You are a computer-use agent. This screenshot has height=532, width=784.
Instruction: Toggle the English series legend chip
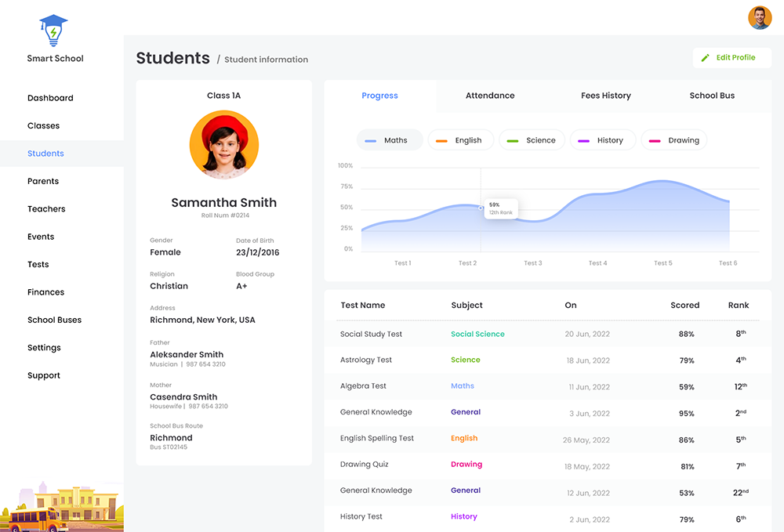tap(461, 139)
